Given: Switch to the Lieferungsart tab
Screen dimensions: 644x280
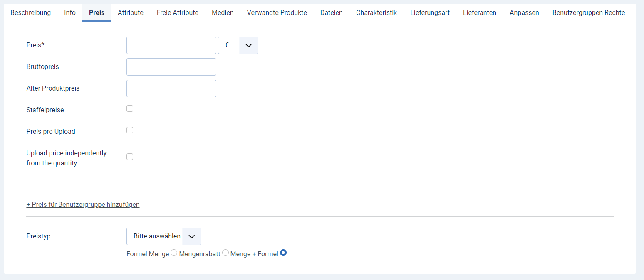Looking at the screenshot, I should click(430, 12).
